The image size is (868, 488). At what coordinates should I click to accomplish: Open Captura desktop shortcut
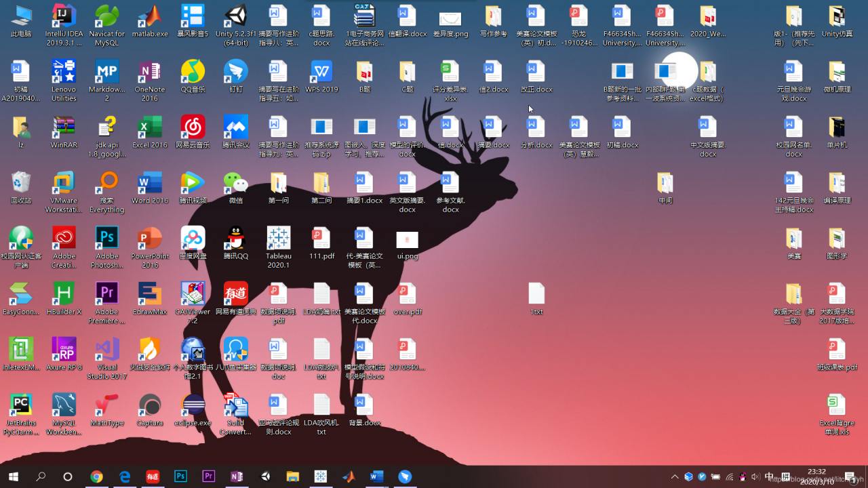150,410
